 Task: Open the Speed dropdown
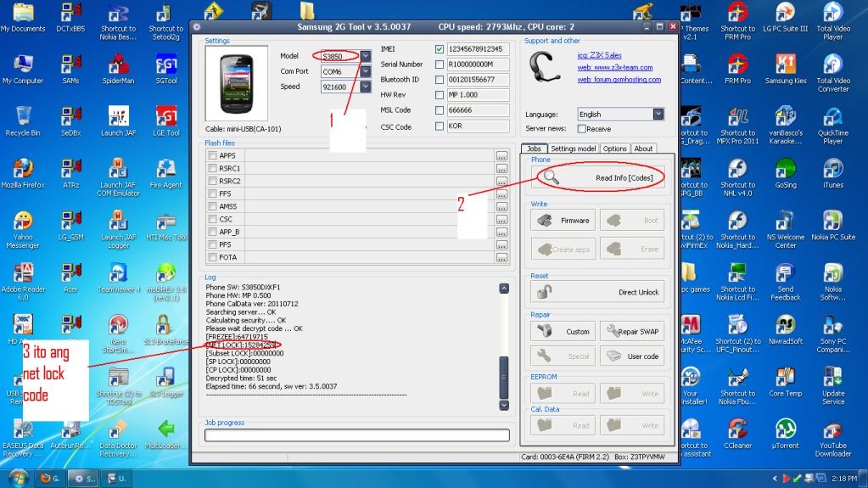[366, 87]
